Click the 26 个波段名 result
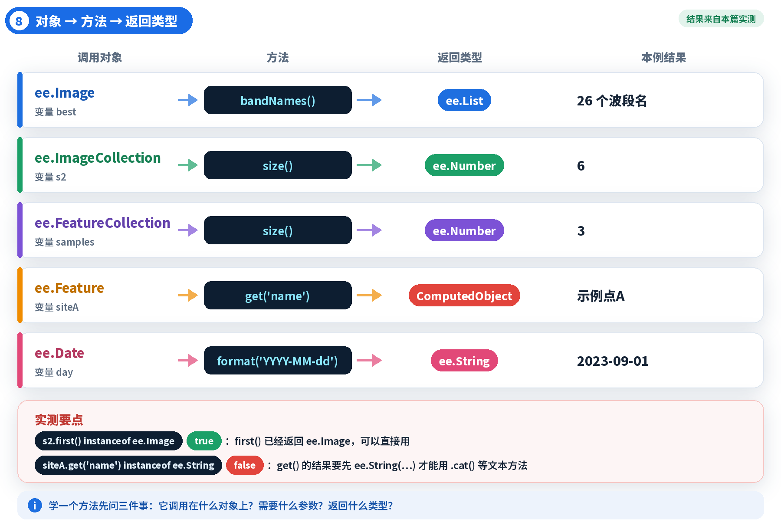Screen dimensions: 781x532 pos(612,101)
